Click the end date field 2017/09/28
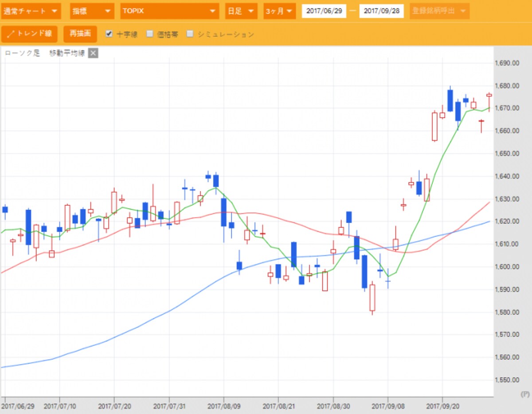Viewport: 532px width, 414px height. pyautogui.click(x=382, y=11)
